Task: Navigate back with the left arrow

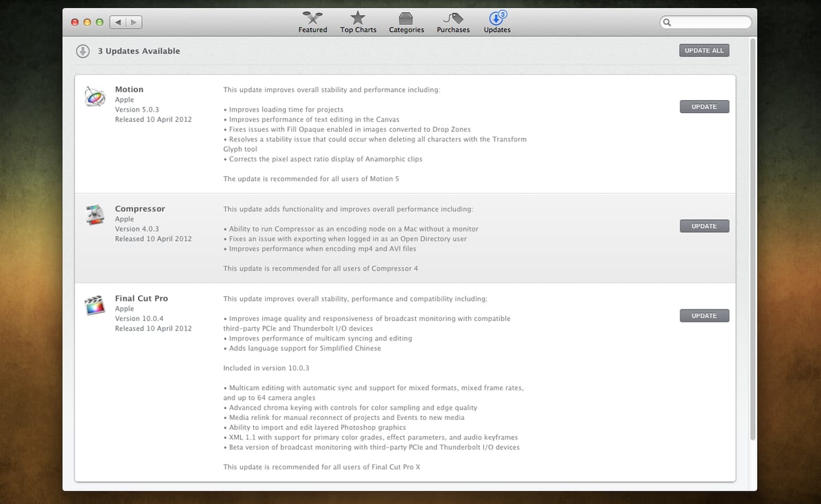Action: pos(118,22)
